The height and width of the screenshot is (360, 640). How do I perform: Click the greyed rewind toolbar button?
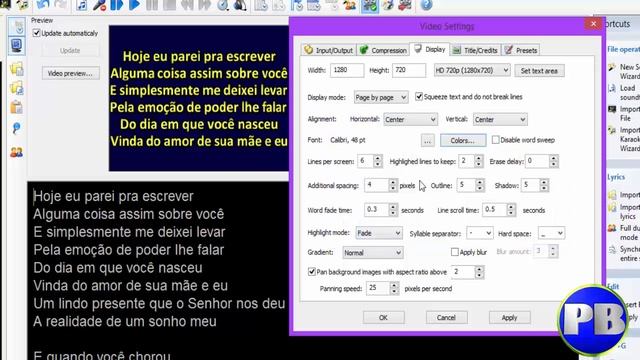click(187, 5)
